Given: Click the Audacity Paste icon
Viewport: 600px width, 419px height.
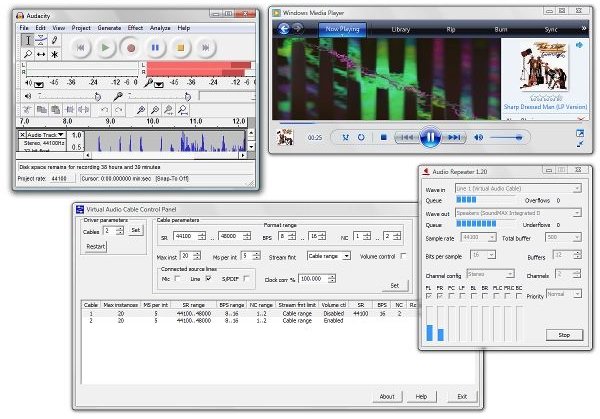Looking at the screenshot, I should click(x=55, y=110).
